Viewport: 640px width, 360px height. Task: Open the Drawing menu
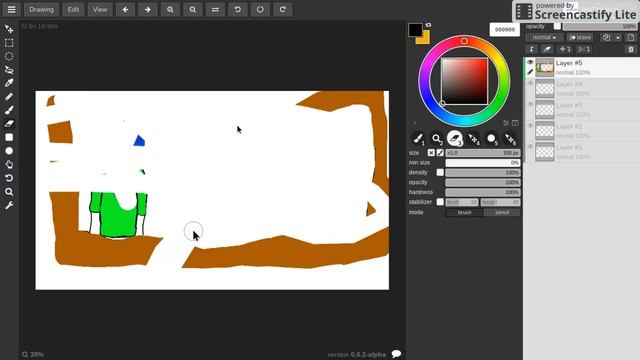(41, 9)
